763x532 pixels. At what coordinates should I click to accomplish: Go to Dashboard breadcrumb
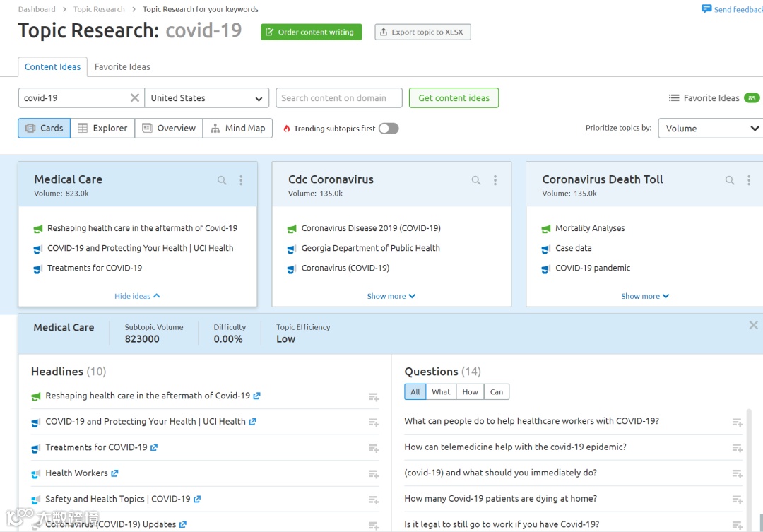[x=37, y=9]
